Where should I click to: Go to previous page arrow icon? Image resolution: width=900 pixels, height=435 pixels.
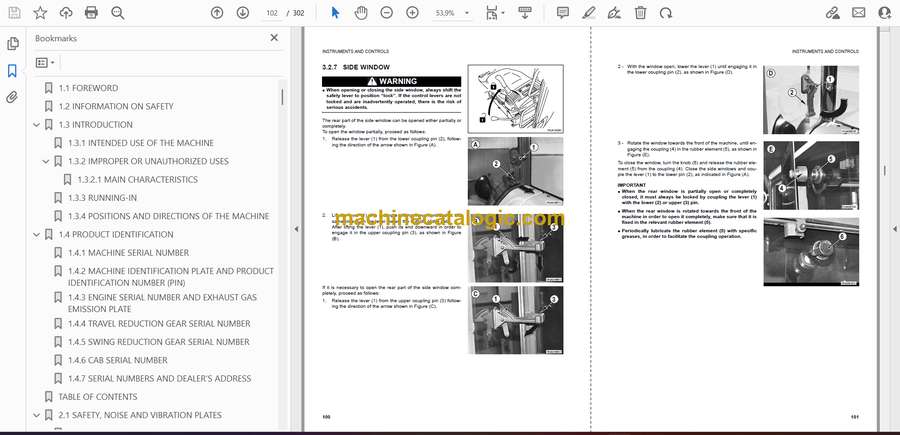tap(217, 13)
